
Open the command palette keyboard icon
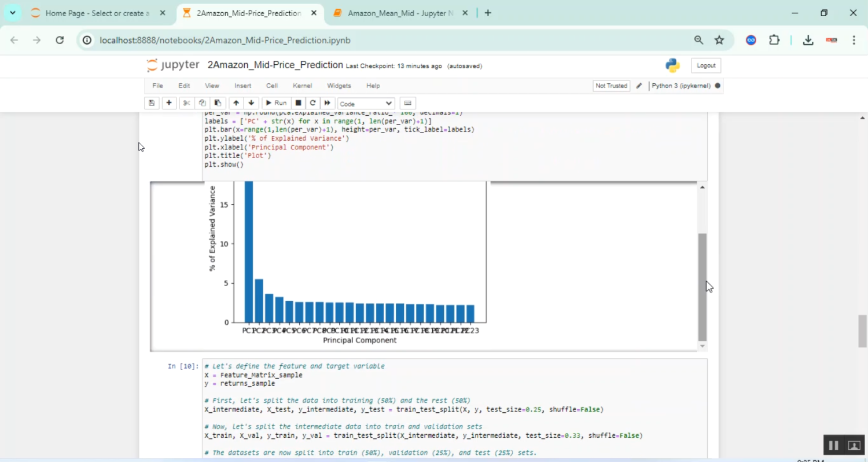407,102
